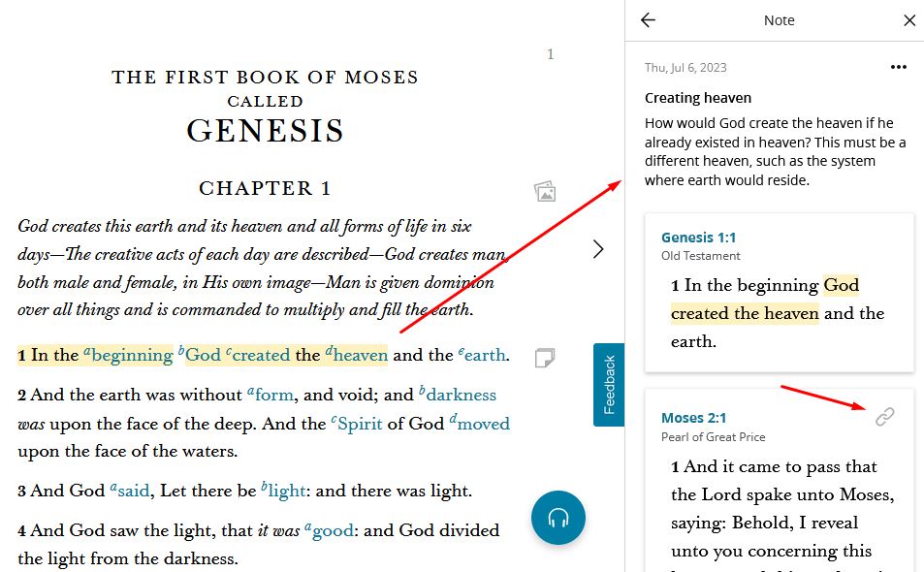Select the "heaven" footnote in verse 1
Image resolution: width=924 pixels, height=572 pixels.
point(360,356)
